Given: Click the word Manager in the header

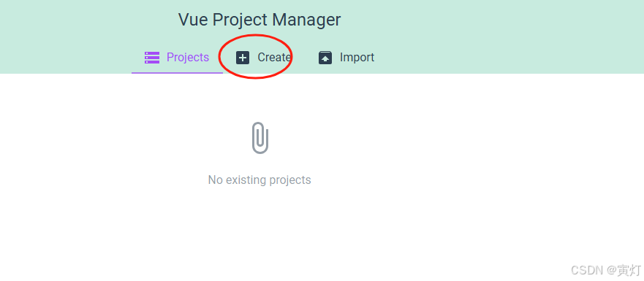Looking at the screenshot, I should (x=306, y=20).
